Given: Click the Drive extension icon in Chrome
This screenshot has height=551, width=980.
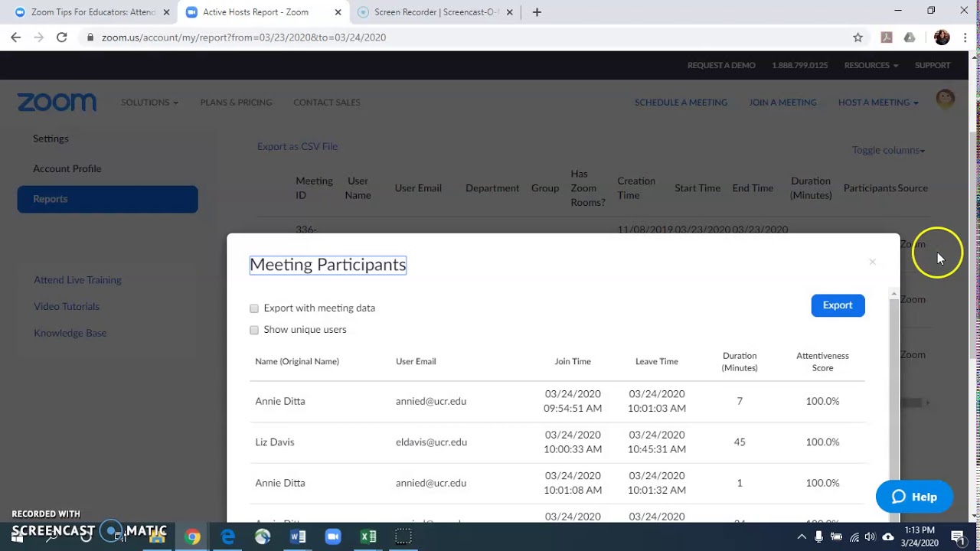Looking at the screenshot, I should [x=910, y=37].
